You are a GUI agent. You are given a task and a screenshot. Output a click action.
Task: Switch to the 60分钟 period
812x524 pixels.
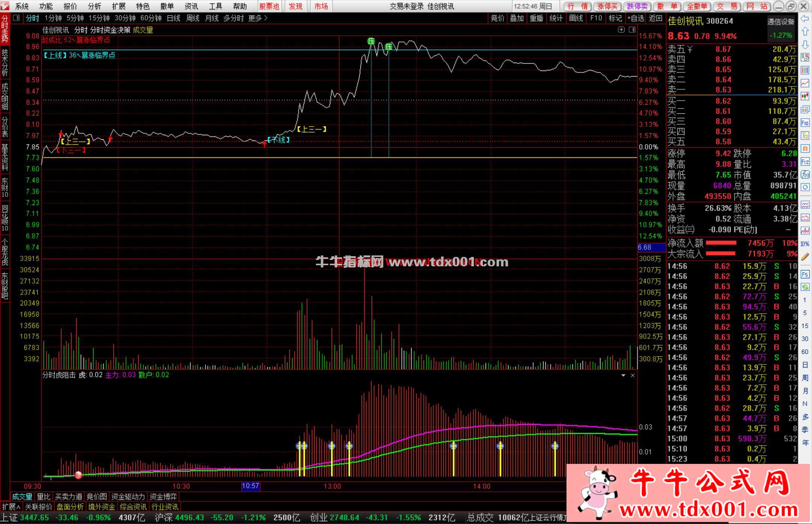coord(151,18)
